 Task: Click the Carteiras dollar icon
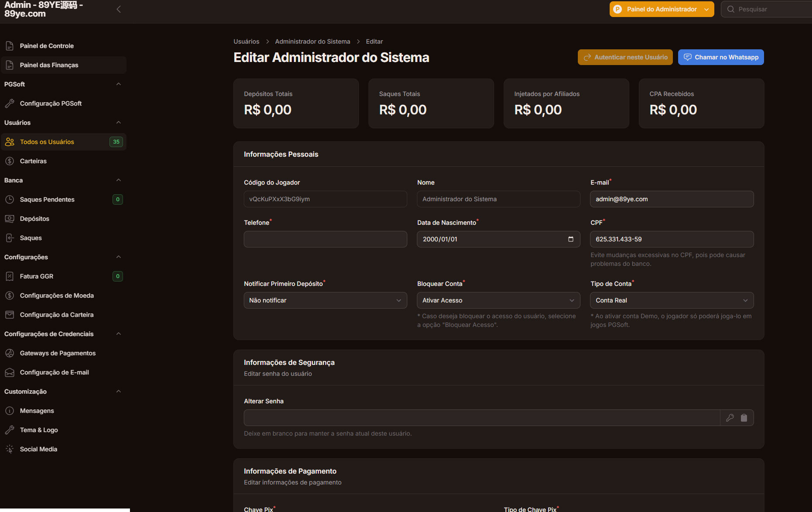(10, 161)
